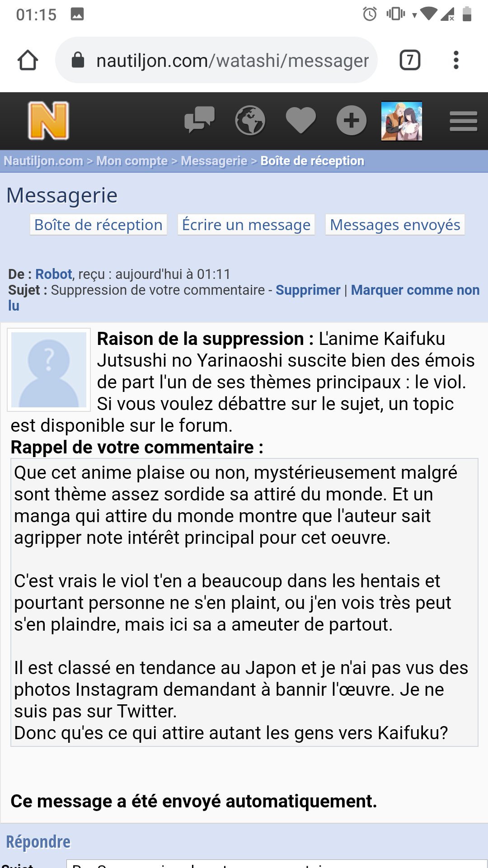
Task: Tap the plus add icon
Action: pyautogui.click(x=351, y=121)
